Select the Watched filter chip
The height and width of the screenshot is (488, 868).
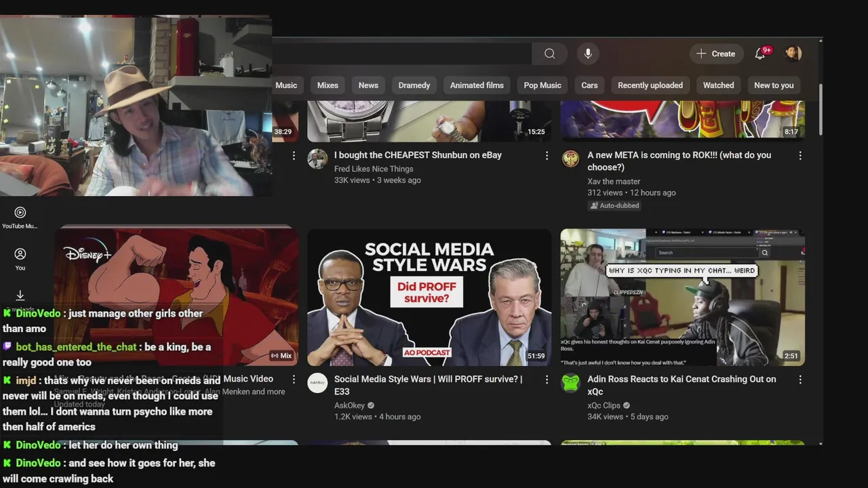pyautogui.click(x=718, y=85)
